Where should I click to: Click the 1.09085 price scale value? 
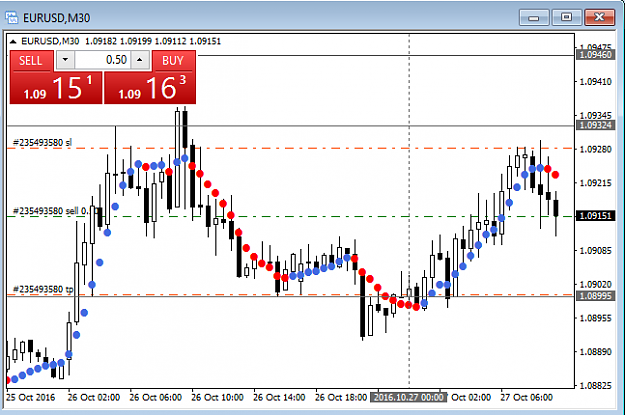596,251
